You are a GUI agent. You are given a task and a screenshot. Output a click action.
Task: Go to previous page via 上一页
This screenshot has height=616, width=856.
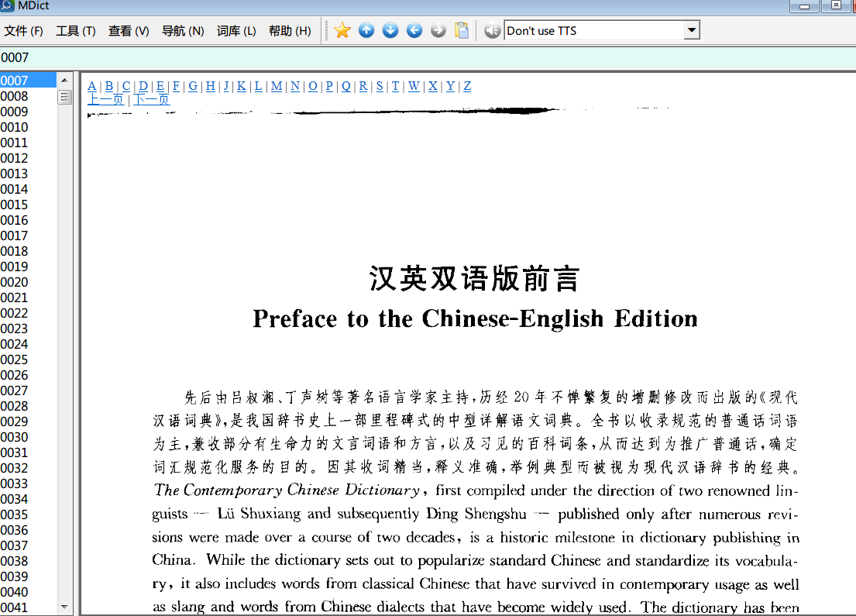point(106,99)
